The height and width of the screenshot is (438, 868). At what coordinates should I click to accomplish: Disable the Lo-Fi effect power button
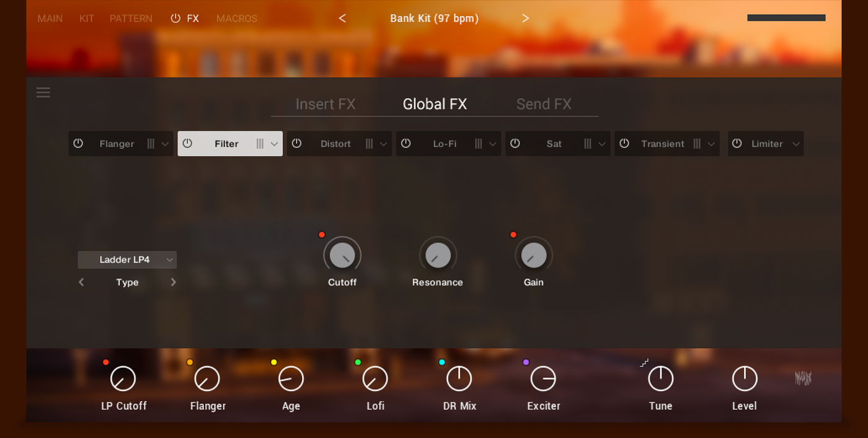(x=405, y=143)
